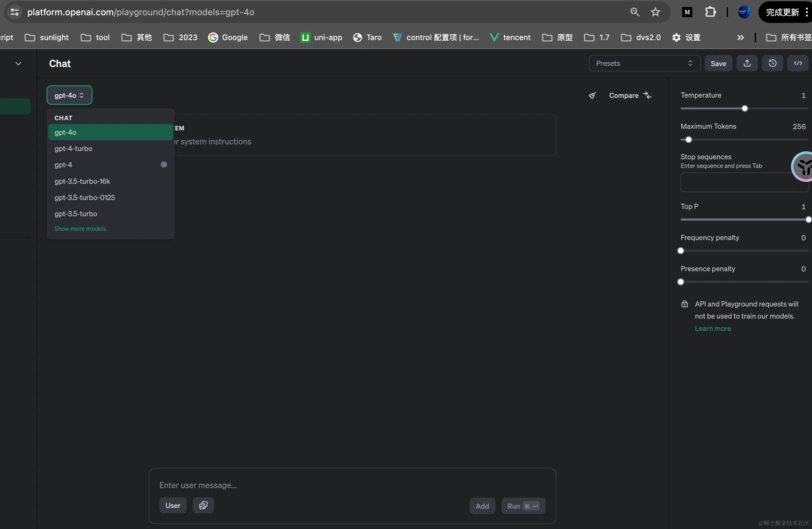This screenshot has width=812, height=529.
Task: Click the 完成更新 update button
Action: pos(782,12)
